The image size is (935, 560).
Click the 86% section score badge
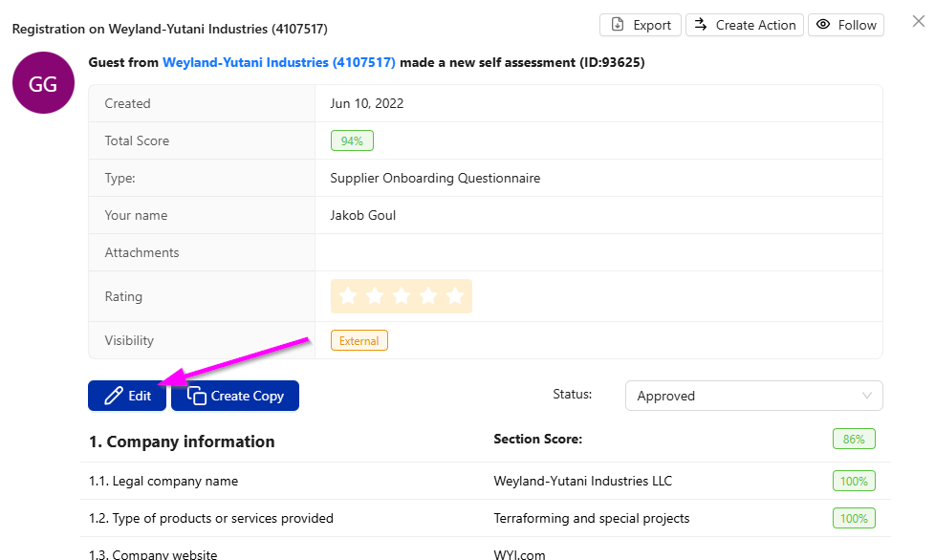click(854, 439)
